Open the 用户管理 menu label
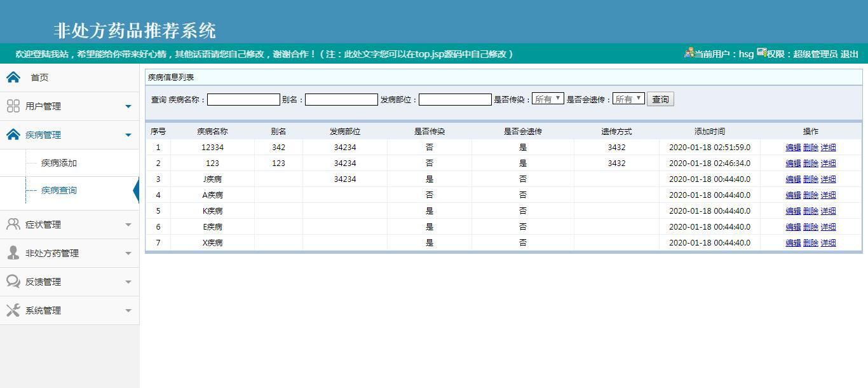 (x=43, y=106)
